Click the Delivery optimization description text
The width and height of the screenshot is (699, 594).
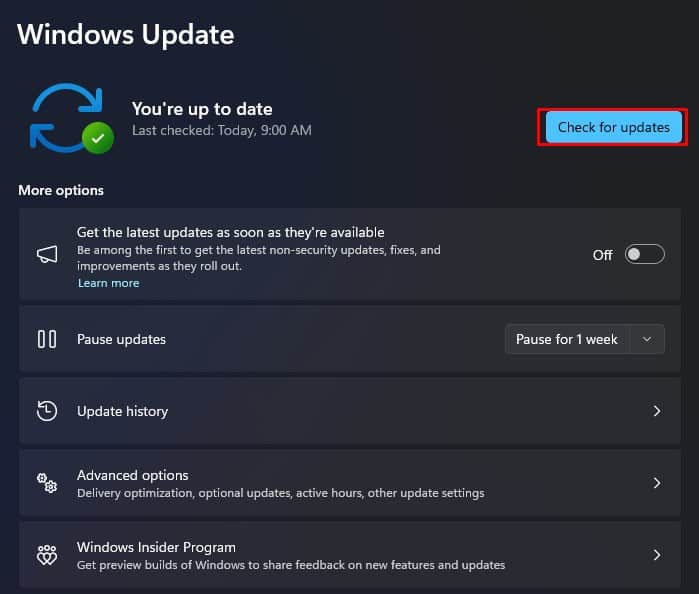281,493
